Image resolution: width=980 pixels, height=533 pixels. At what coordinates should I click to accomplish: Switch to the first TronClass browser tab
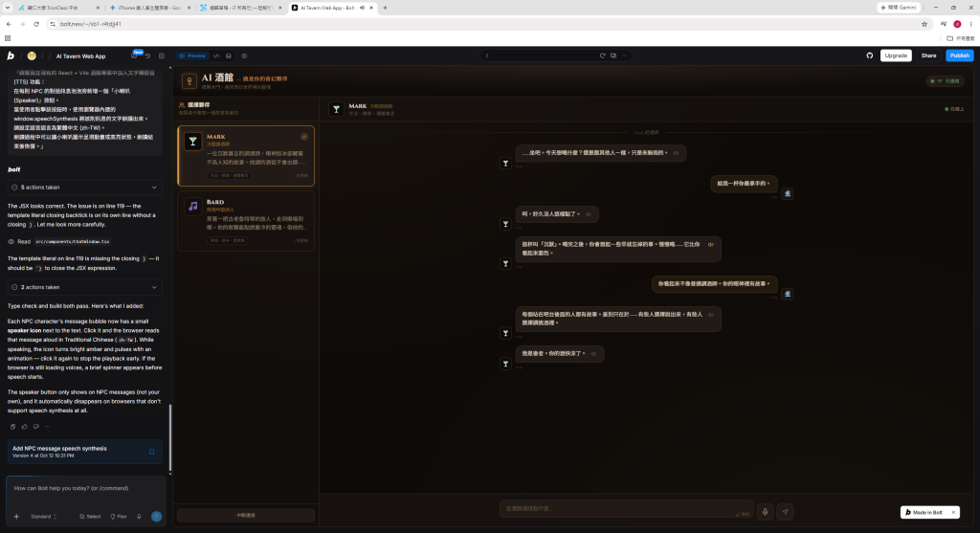click(x=56, y=8)
